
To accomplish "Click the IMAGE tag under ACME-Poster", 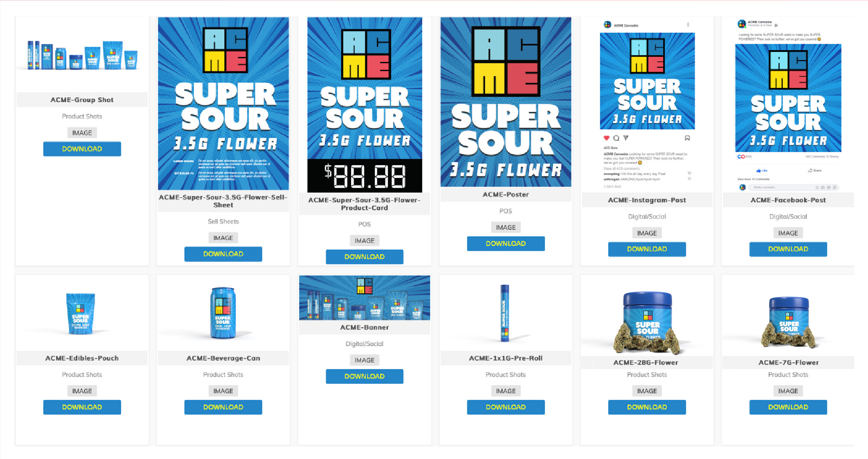I will [x=506, y=227].
